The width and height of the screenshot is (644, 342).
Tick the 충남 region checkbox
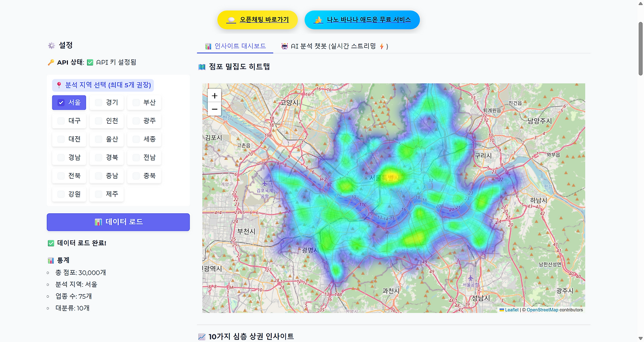pos(98,176)
